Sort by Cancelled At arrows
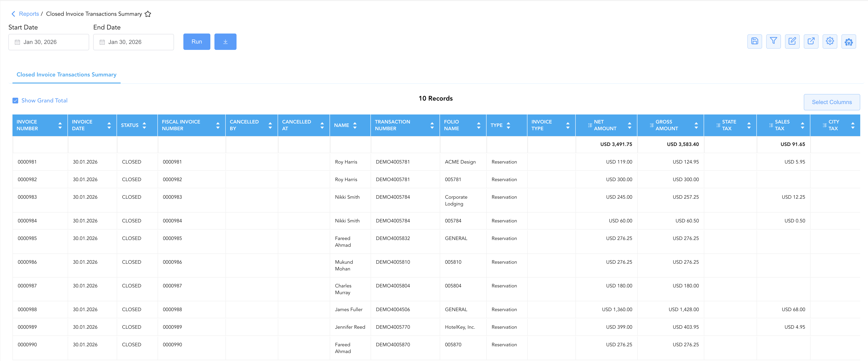Viewport: 868px width, 361px height. (x=322, y=125)
